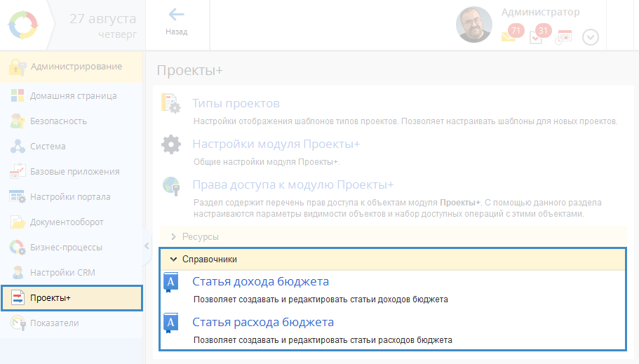The image size is (639, 364).
Task: Open Типы проектов link
Action: tap(236, 104)
